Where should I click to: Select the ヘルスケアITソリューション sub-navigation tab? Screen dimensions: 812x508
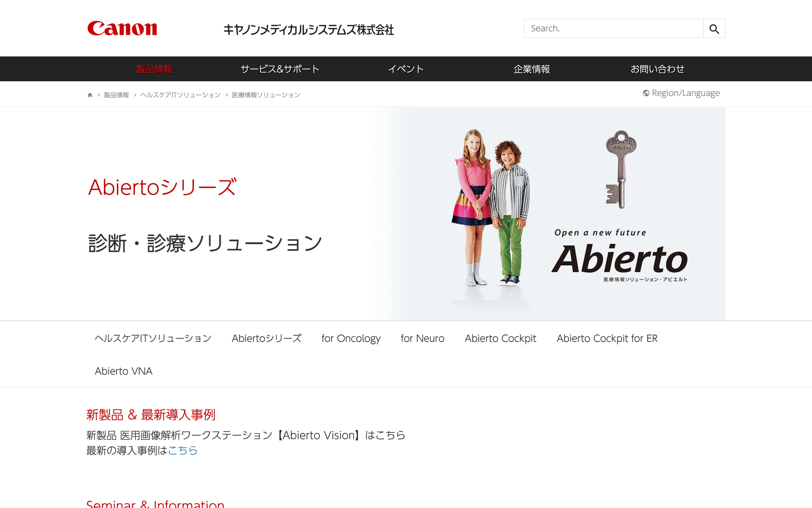click(x=153, y=338)
